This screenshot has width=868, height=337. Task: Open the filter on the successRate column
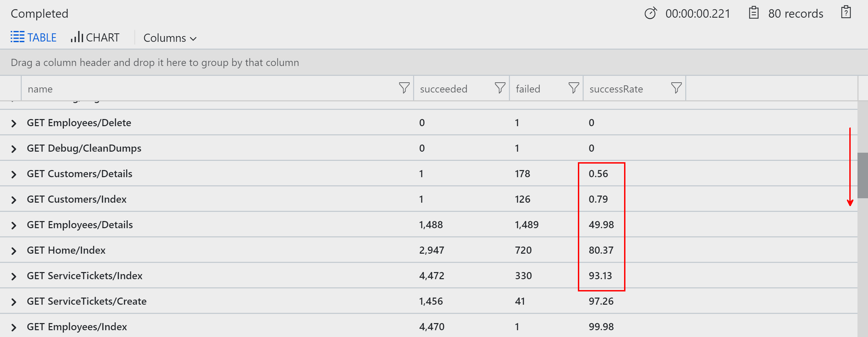676,88
